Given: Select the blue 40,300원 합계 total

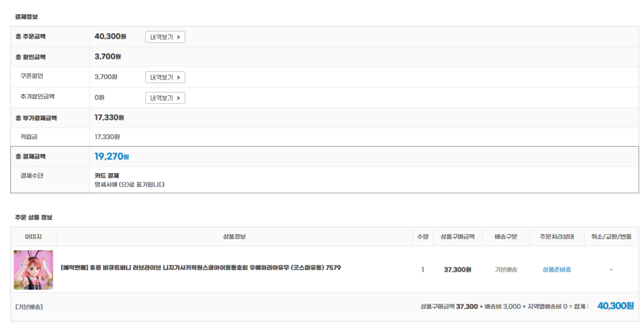Looking at the screenshot, I should tap(615, 306).
